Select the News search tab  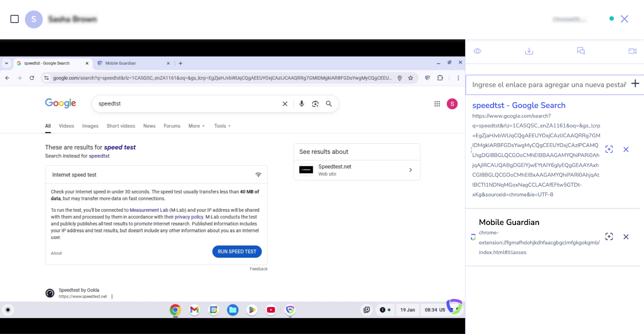[149, 126]
